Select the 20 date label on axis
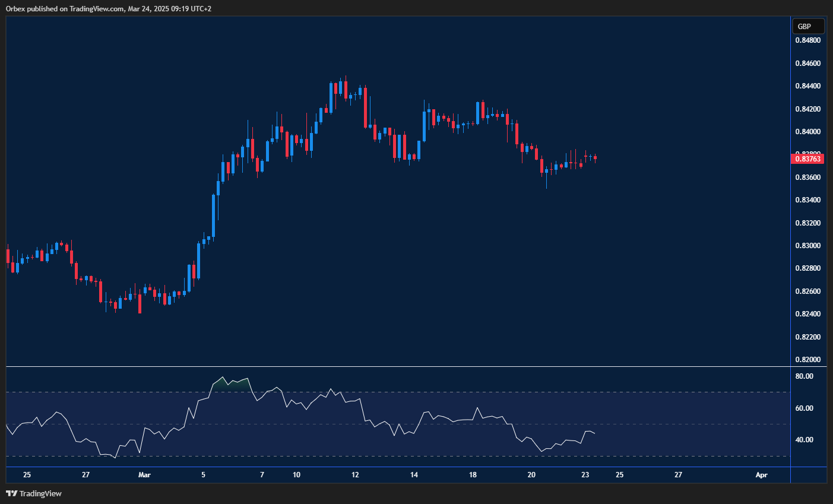The image size is (833, 504). pos(531,475)
